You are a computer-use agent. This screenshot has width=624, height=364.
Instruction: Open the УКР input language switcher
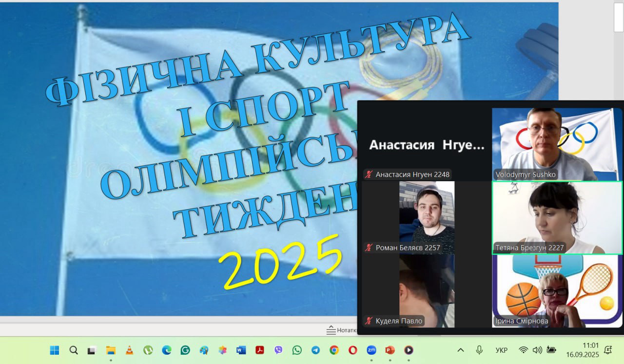tap(501, 350)
